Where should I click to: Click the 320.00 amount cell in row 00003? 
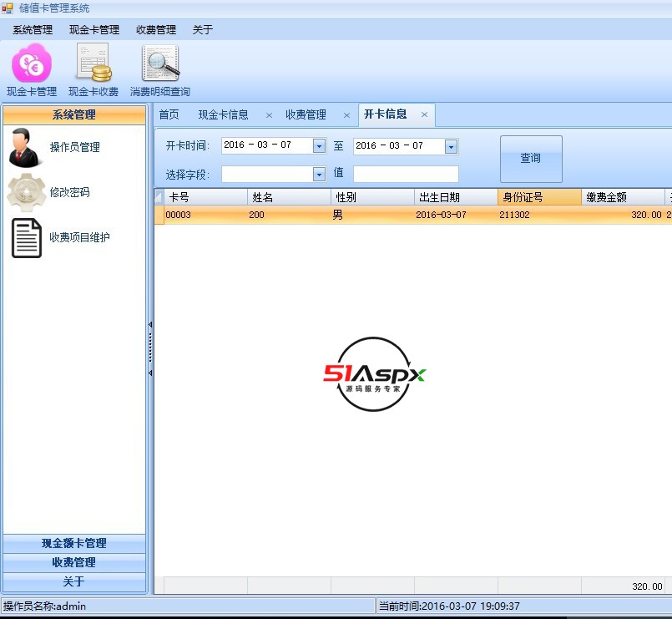(623, 215)
